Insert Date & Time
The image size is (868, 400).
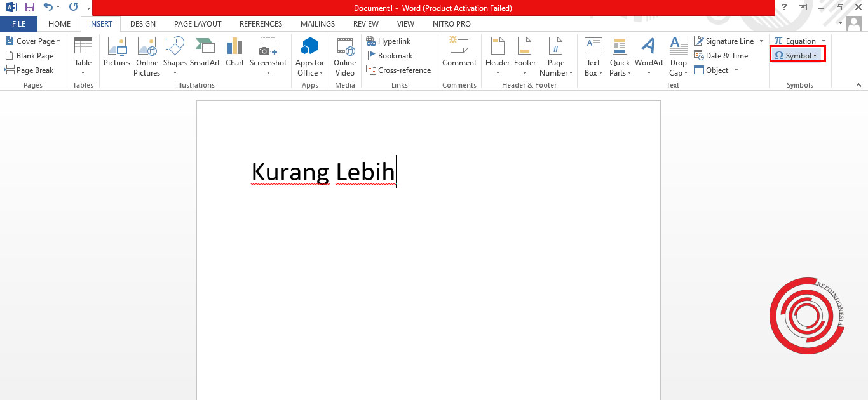721,55
